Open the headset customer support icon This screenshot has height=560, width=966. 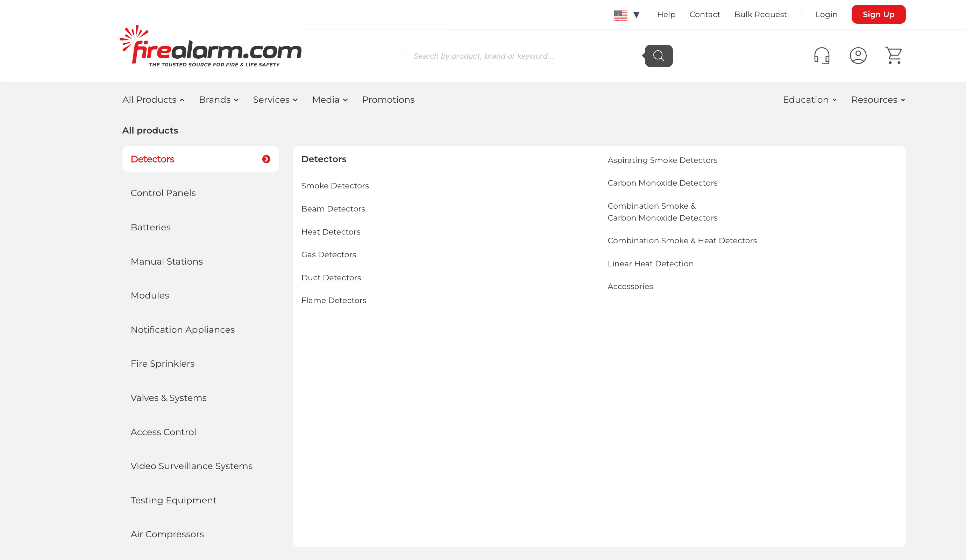click(822, 56)
